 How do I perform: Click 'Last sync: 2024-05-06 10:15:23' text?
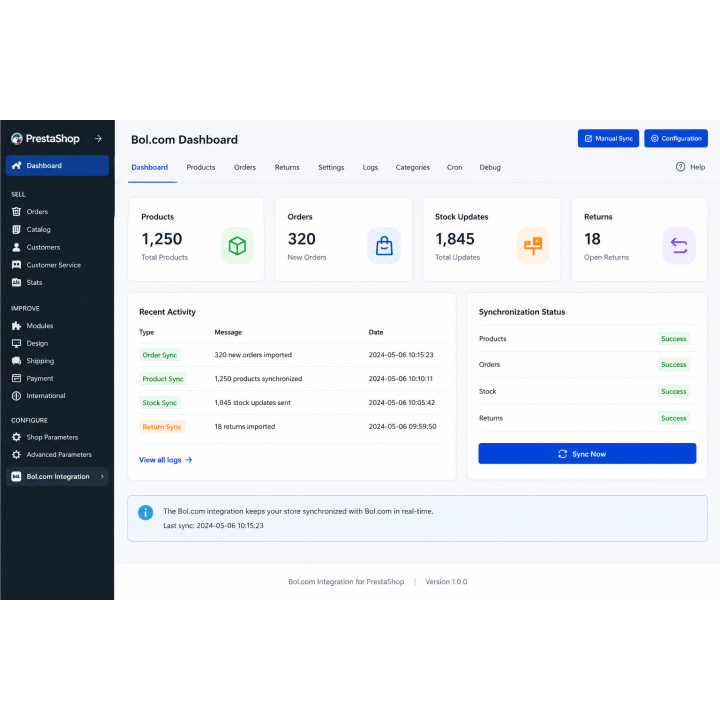[214, 526]
